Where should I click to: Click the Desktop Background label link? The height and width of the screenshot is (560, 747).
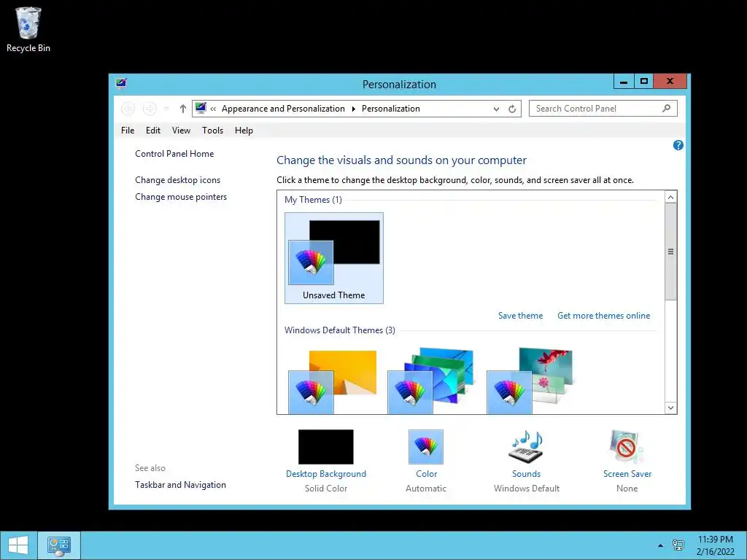[x=326, y=474]
